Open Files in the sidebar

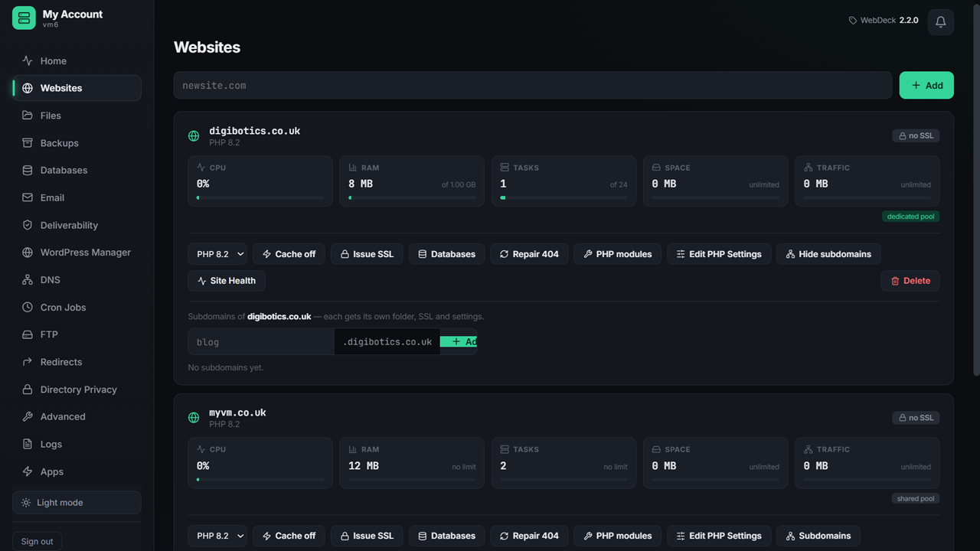tap(77, 116)
